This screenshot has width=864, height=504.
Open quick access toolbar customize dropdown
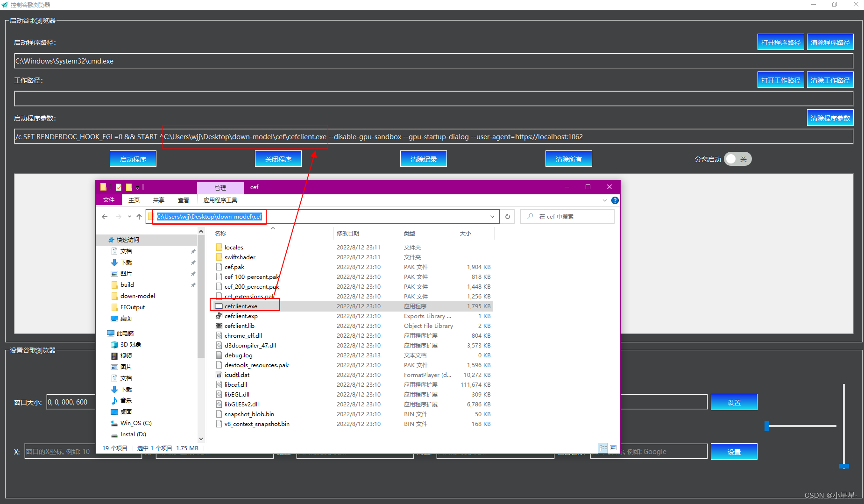[137, 188]
